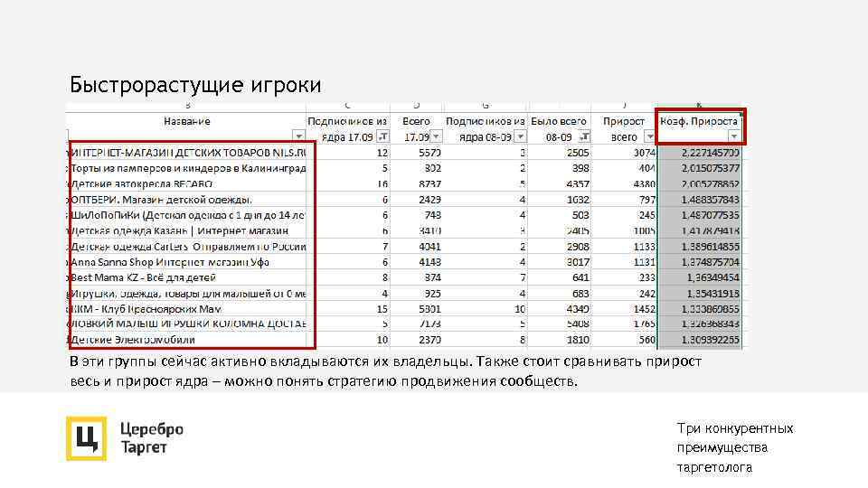The image size is (868, 488).
Task: Click growth value 1452 in ККМ row
Action: (x=645, y=309)
